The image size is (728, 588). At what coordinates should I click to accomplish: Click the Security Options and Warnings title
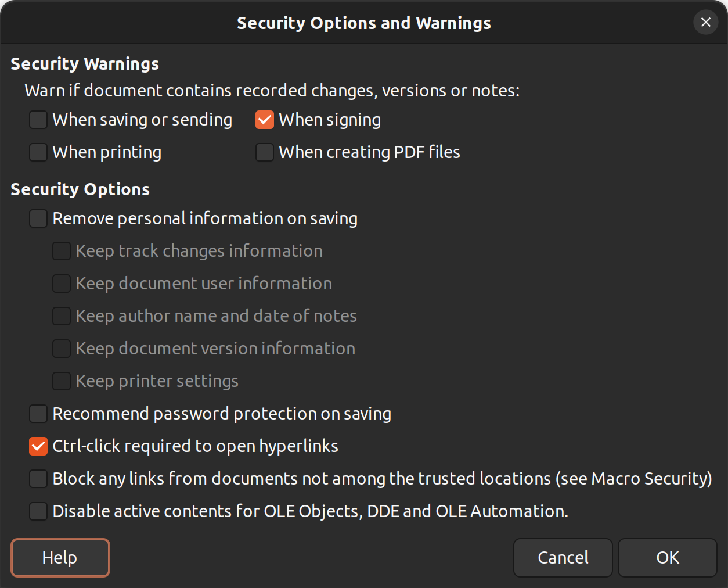[x=364, y=23]
